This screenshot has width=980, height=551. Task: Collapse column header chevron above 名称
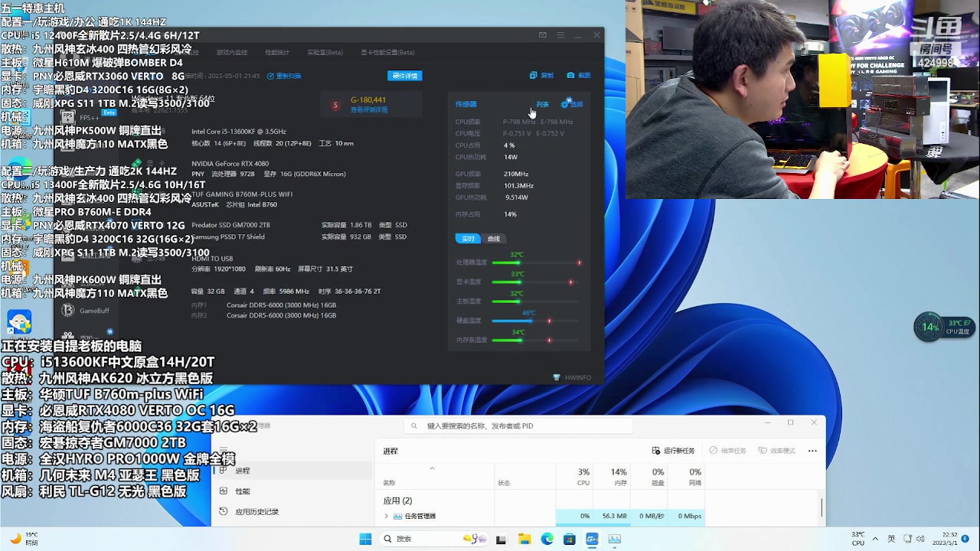(x=432, y=468)
